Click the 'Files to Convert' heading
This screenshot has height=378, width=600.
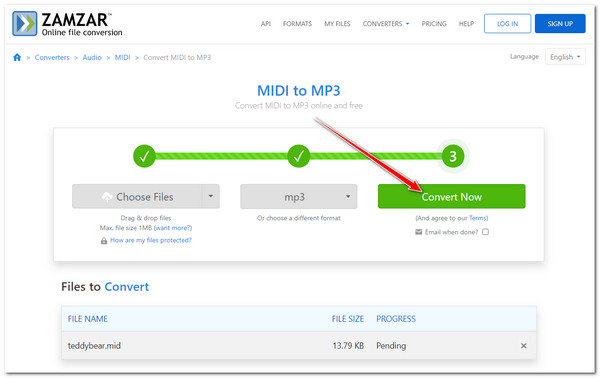(105, 287)
